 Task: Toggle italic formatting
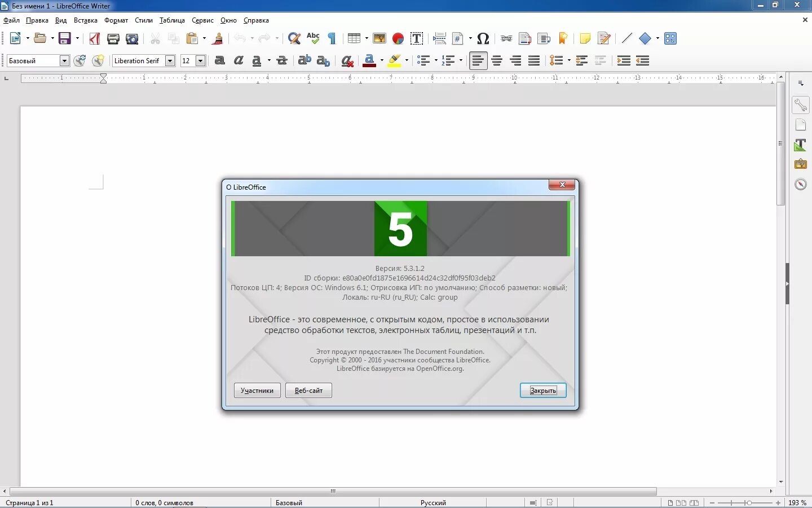(x=239, y=60)
